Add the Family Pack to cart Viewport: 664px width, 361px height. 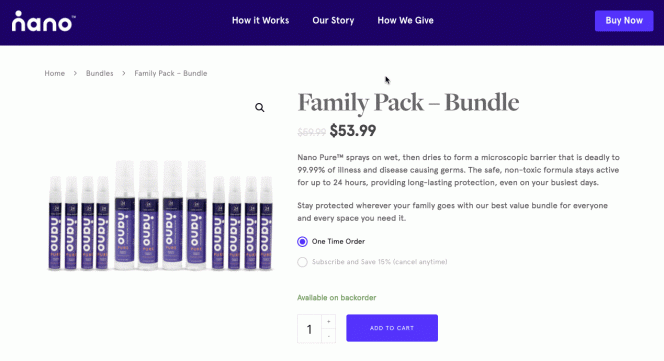(392, 328)
